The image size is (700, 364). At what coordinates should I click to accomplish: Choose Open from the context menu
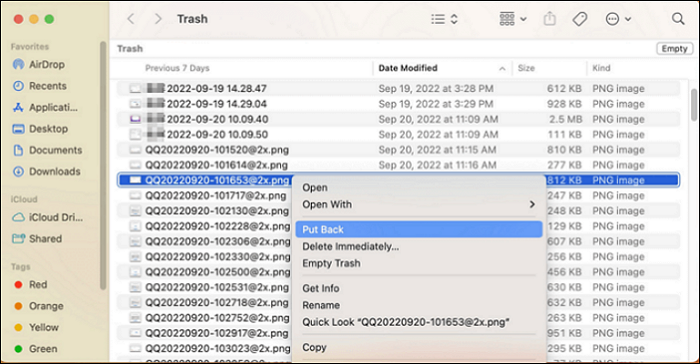click(419, 188)
